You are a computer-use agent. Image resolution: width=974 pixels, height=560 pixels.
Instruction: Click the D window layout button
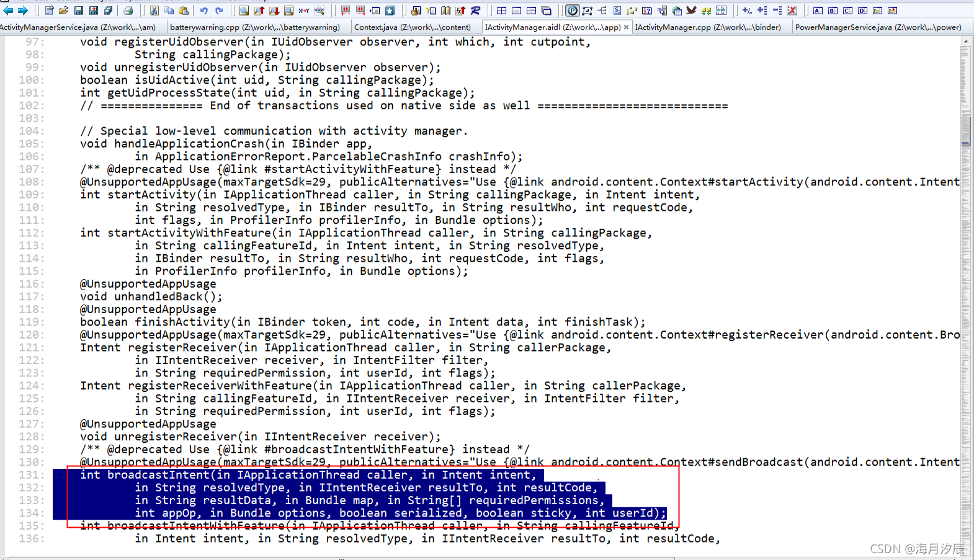point(862,11)
